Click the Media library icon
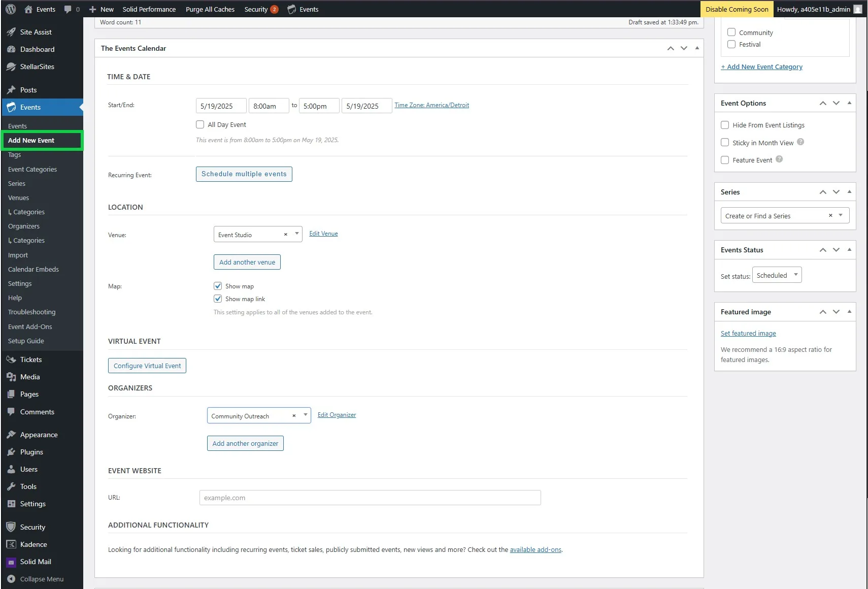The width and height of the screenshot is (868, 589). pyautogui.click(x=12, y=376)
